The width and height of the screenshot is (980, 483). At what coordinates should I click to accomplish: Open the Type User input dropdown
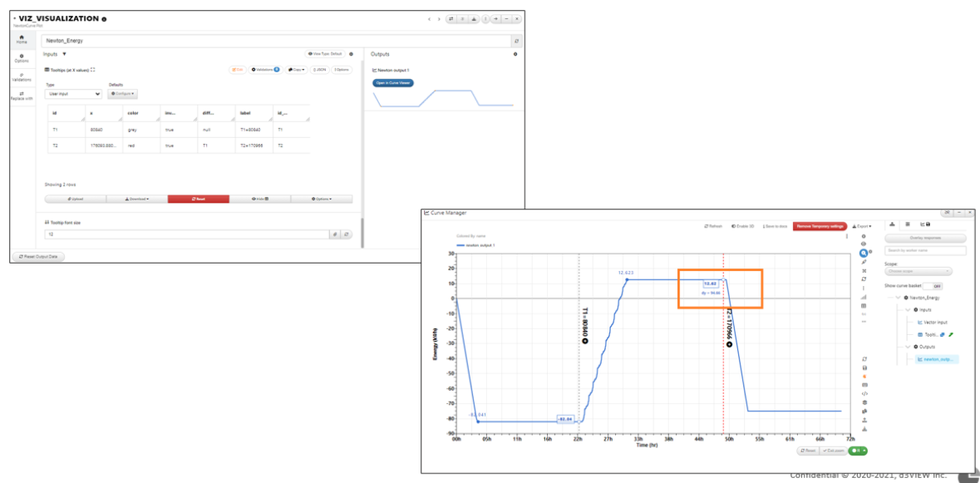[x=73, y=94]
